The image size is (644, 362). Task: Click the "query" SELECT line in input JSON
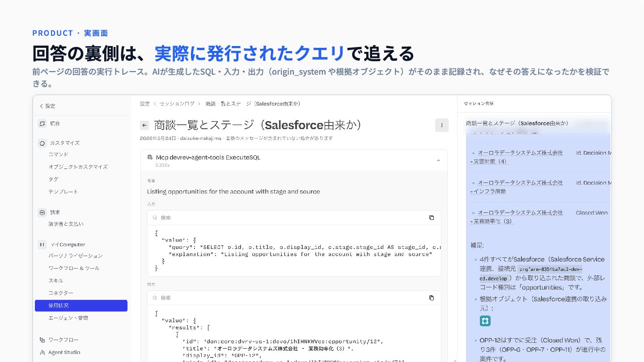(x=305, y=247)
